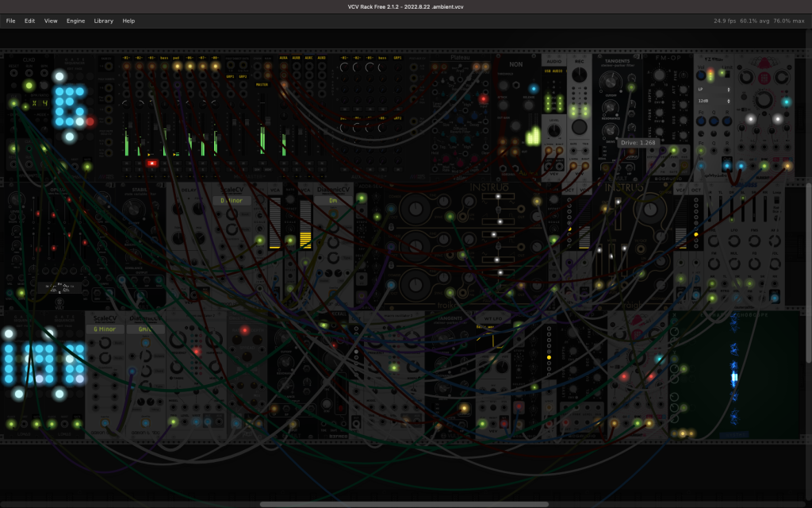Click the upper blue Q knob on VZ filter
Viewport: 812px width, 508px height.
[x=714, y=121]
